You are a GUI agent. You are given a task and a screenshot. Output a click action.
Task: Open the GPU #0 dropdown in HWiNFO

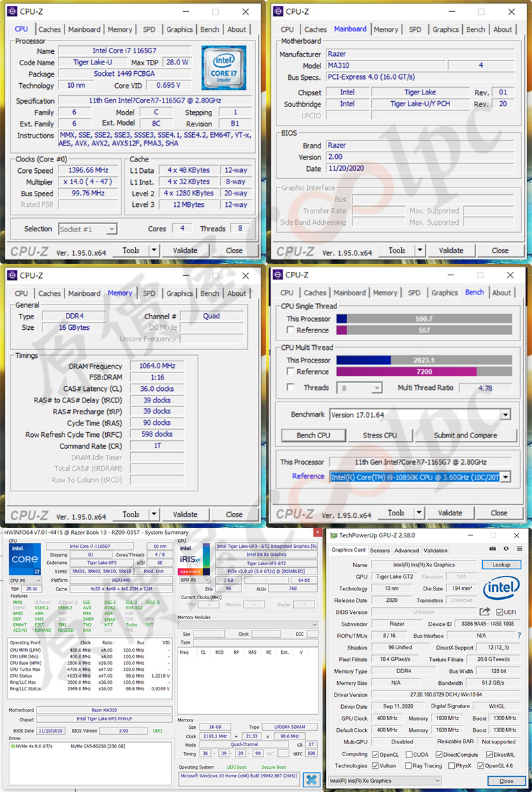pos(194,581)
